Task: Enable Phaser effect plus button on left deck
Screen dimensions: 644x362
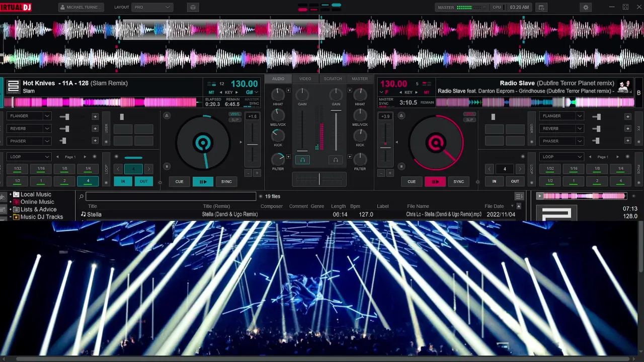Action: [95, 141]
